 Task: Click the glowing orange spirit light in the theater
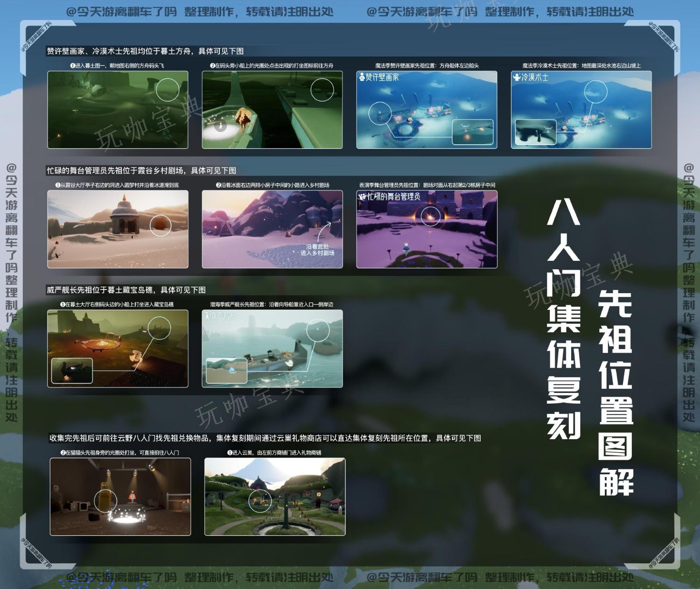[430, 216]
